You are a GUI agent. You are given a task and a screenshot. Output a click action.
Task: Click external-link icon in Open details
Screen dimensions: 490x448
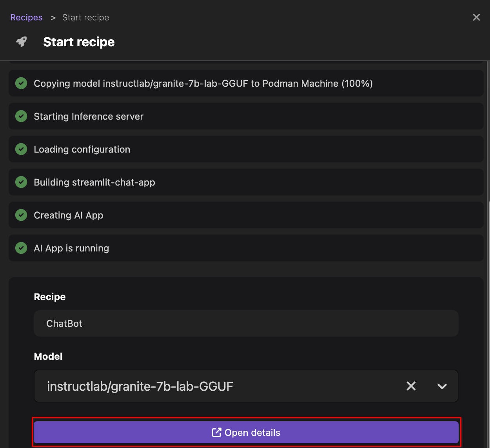point(216,432)
